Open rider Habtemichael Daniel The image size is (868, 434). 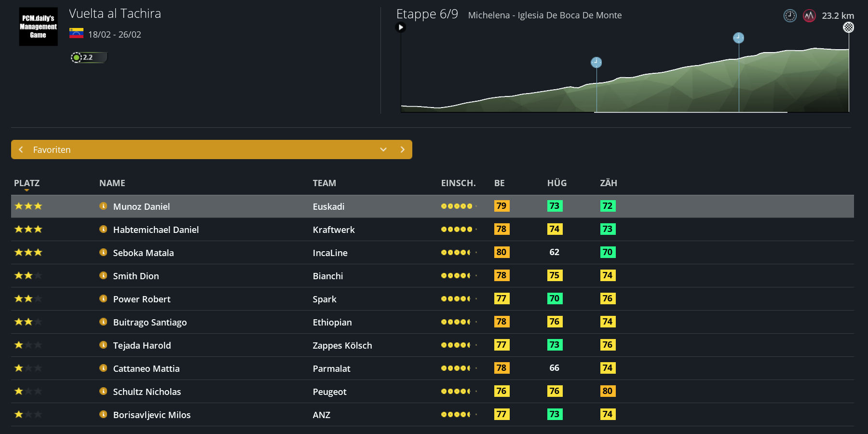(156, 230)
